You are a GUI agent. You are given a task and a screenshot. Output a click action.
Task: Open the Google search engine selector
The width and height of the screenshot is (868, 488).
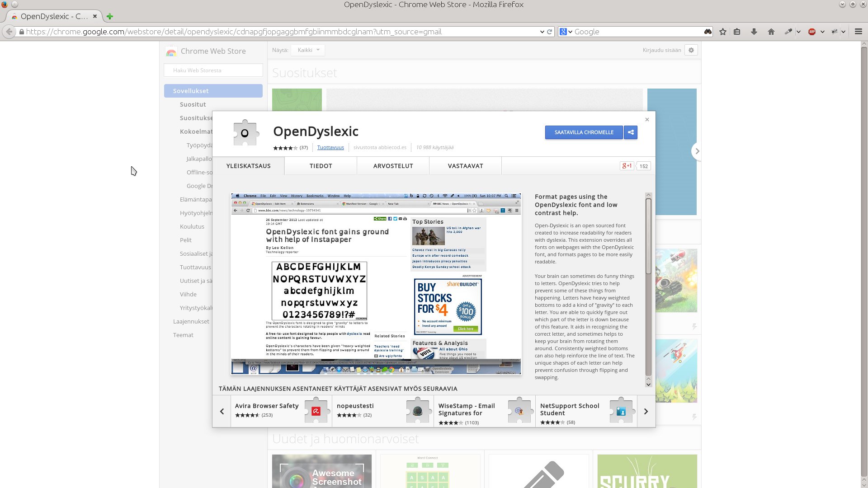pyautogui.click(x=566, y=32)
